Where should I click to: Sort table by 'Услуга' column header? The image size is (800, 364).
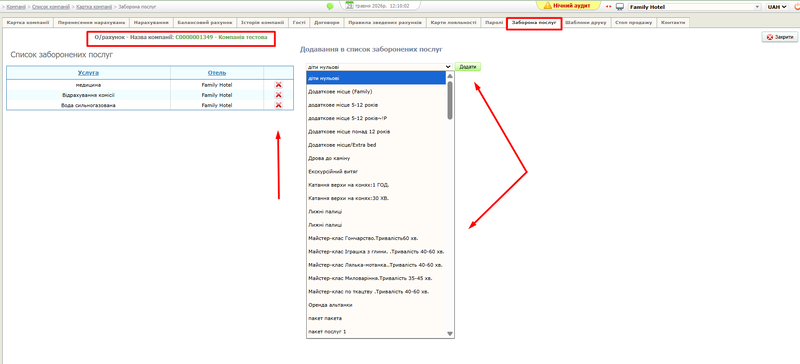click(x=88, y=73)
